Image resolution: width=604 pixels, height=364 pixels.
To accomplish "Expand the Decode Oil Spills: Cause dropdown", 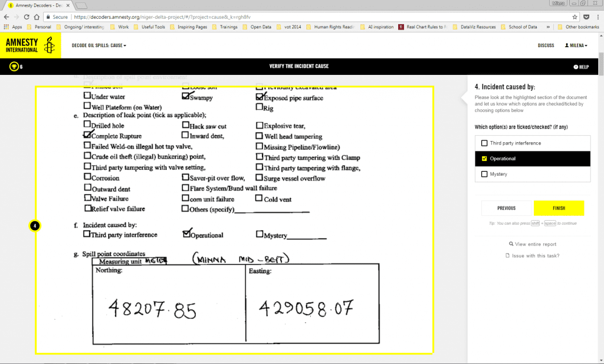I will [x=99, y=45].
